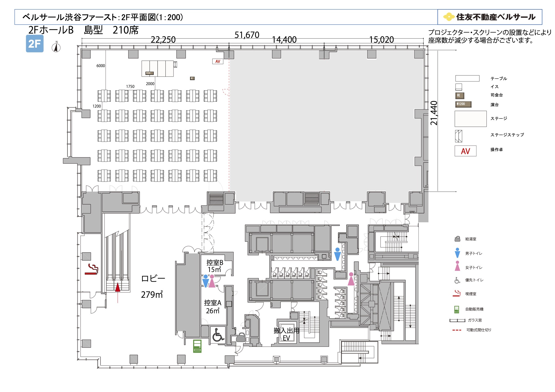555x392 pixels.
Task: Click the W1200 podium legend symbol
Action: click(463, 104)
